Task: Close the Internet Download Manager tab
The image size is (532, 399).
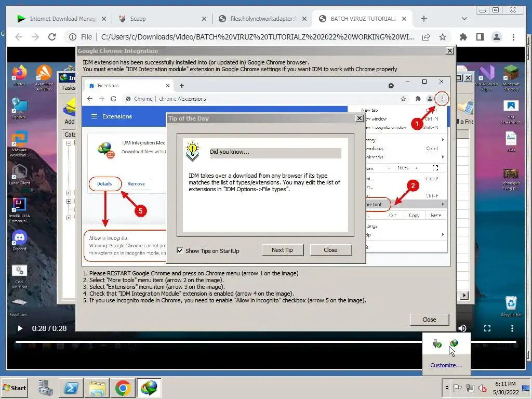Action: coord(104,19)
